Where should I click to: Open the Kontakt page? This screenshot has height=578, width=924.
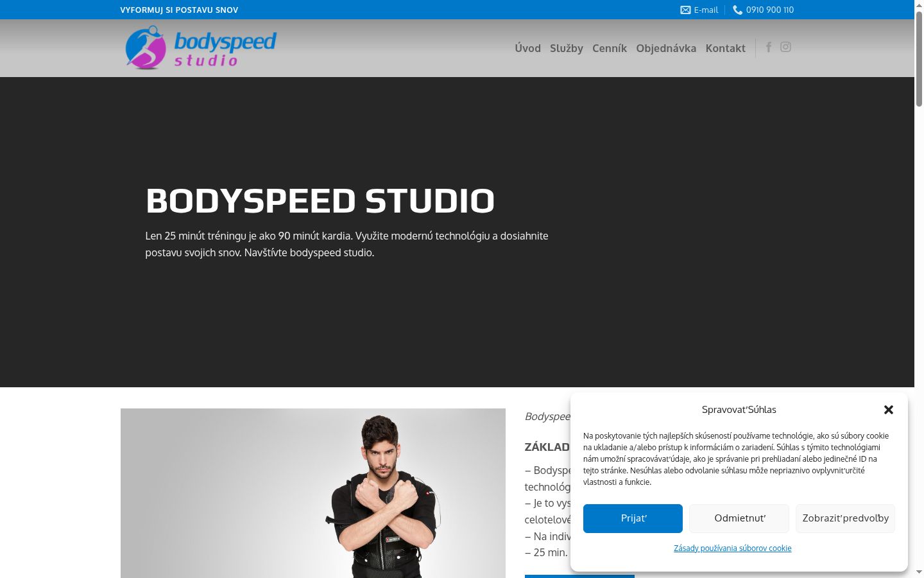click(x=725, y=48)
